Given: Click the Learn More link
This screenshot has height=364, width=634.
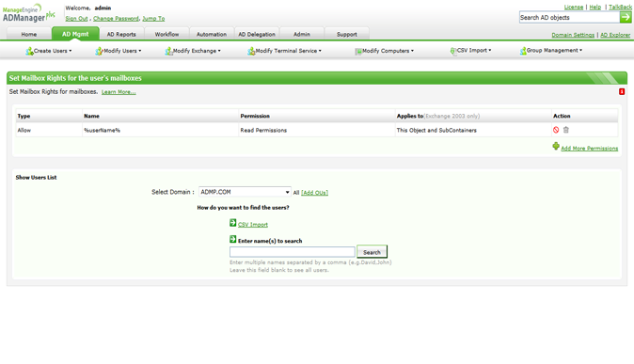Looking at the screenshot, I should pos(119,92).
